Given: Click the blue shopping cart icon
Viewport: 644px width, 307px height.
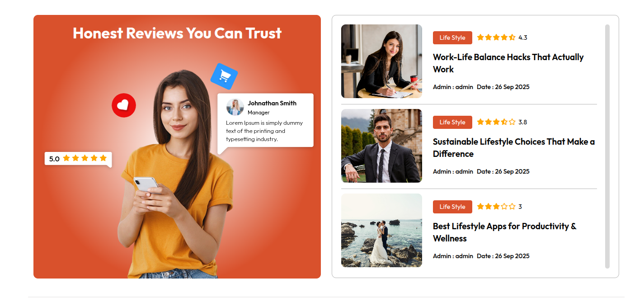Looking at the screenshot, I should (224, 76).
